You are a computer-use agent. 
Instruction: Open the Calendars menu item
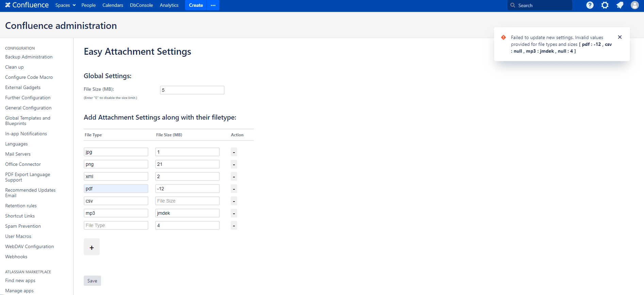click(x=113, y=5)
